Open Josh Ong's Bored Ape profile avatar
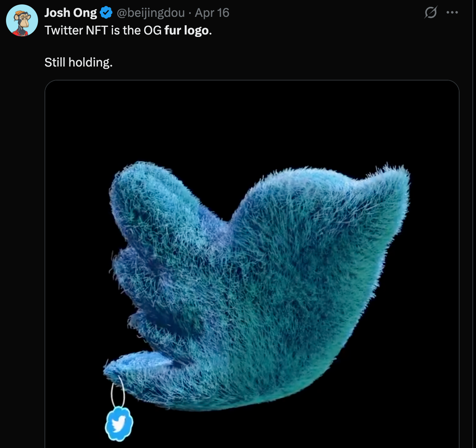The height and width of the screenshot is (448, 476). pyautogui.click(x=22, y=20)
